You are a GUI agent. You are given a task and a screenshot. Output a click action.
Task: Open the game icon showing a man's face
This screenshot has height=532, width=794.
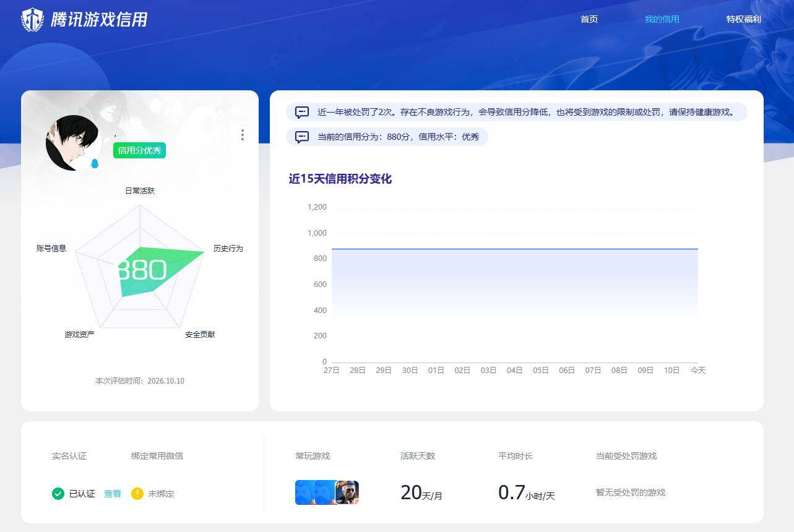[x=347, y=492]
